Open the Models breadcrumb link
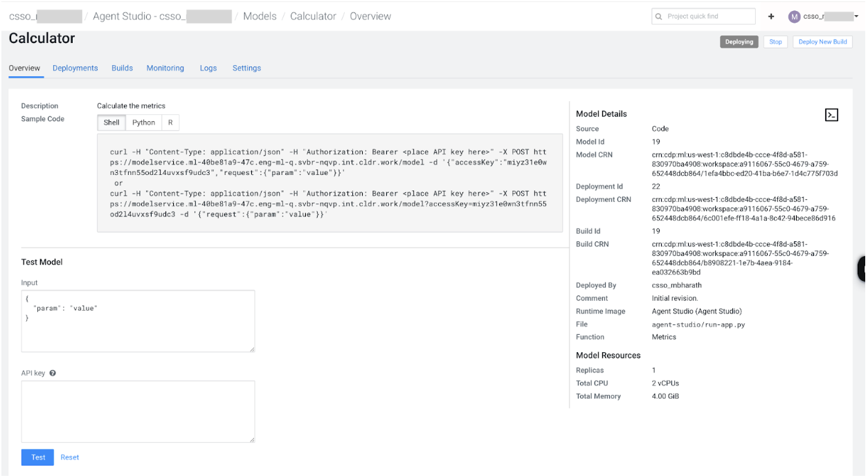Image resolution: width=868 pixels, height=476 pixels. coord(260,17)
